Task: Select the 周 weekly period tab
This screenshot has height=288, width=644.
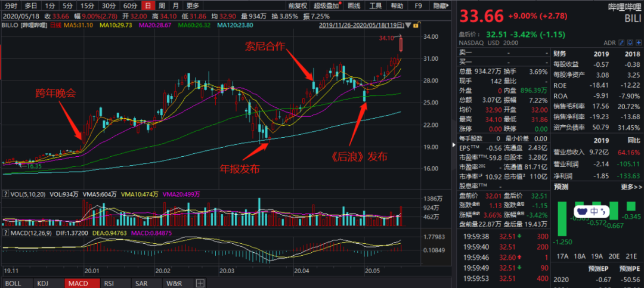Action: click(x=162, y=6)
